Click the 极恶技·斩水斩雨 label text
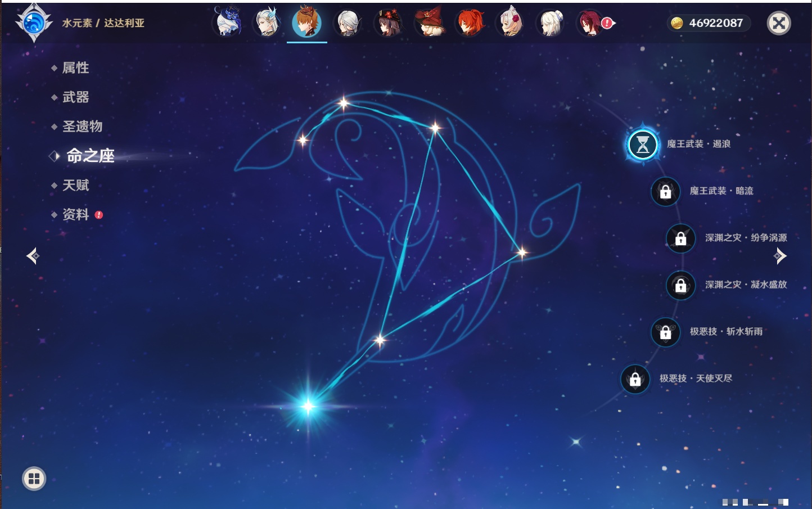The width and height of the screenshot is (812, 509). [x=726, y=331]
